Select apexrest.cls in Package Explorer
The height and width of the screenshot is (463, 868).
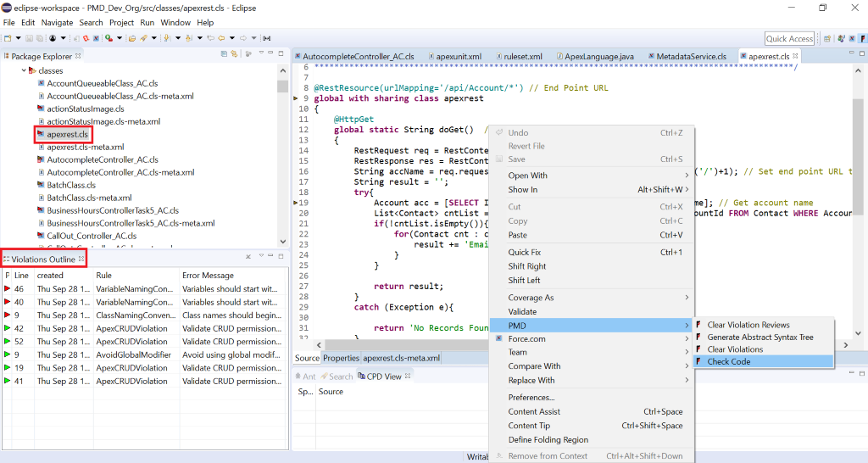(x=67, y=134)
